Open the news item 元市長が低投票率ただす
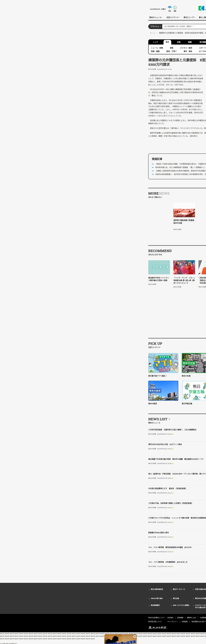 click(x=167, y=488)
